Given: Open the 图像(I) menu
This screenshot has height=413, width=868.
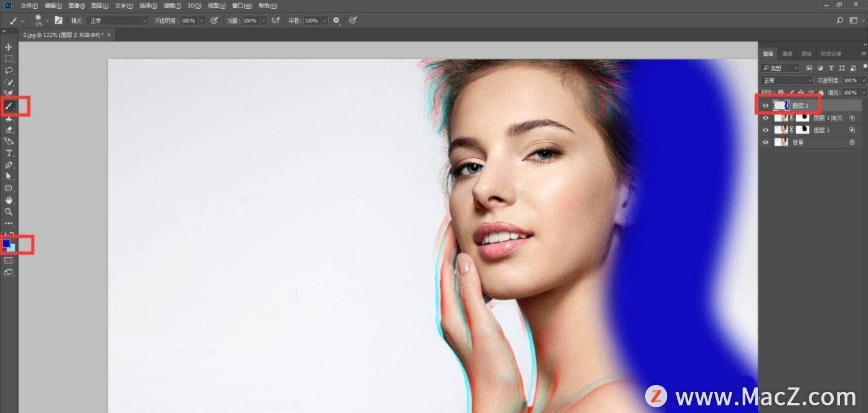Looking at the screenshot, I should 77,6.
